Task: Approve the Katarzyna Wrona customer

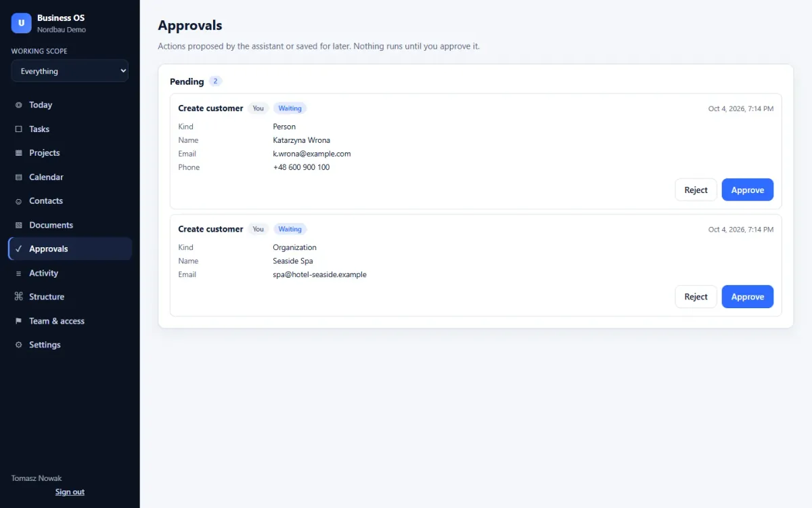Action: (747, 190)
